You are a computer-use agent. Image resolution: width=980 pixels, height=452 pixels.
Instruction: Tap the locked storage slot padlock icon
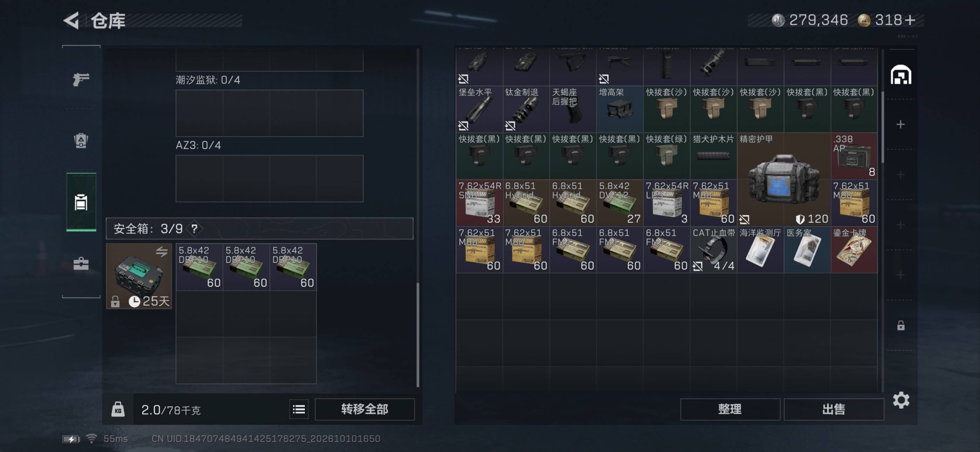click(x=900, y=326)
